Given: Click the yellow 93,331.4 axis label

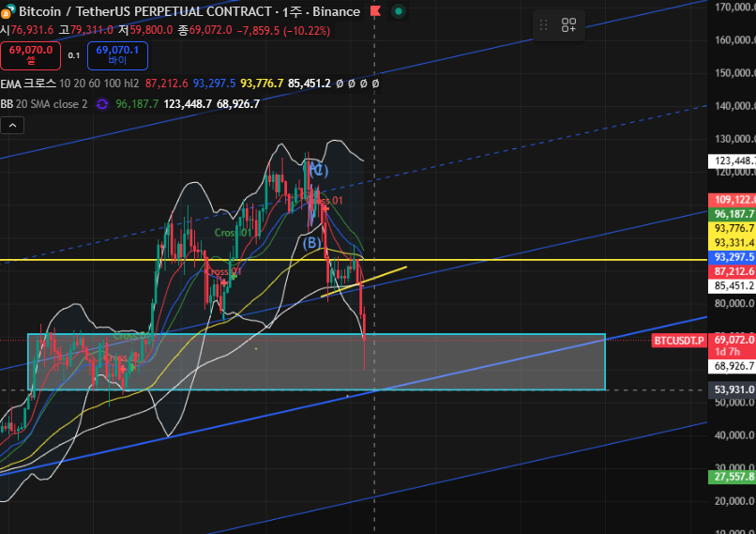Looking at the screenshot, I should coord(732,243).
